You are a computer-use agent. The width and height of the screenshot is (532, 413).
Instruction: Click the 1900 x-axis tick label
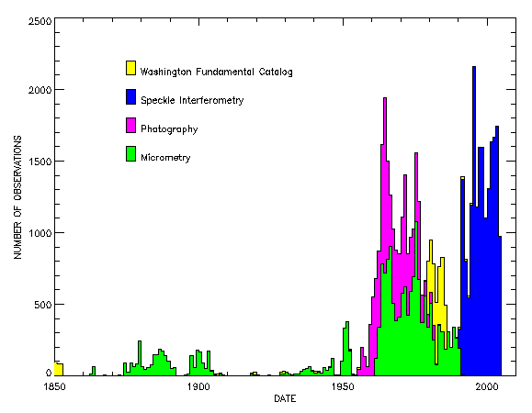pyautogui.click(x=198, y=386)
